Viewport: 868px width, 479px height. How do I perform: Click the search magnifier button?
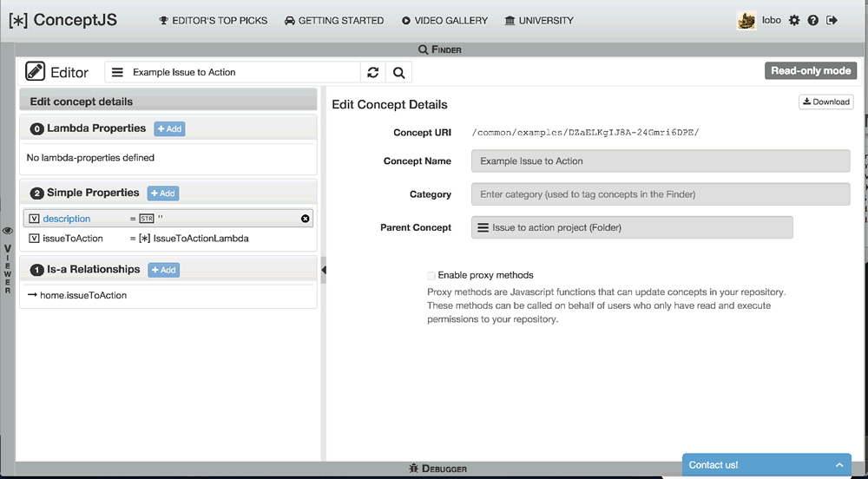click(398, 73)
